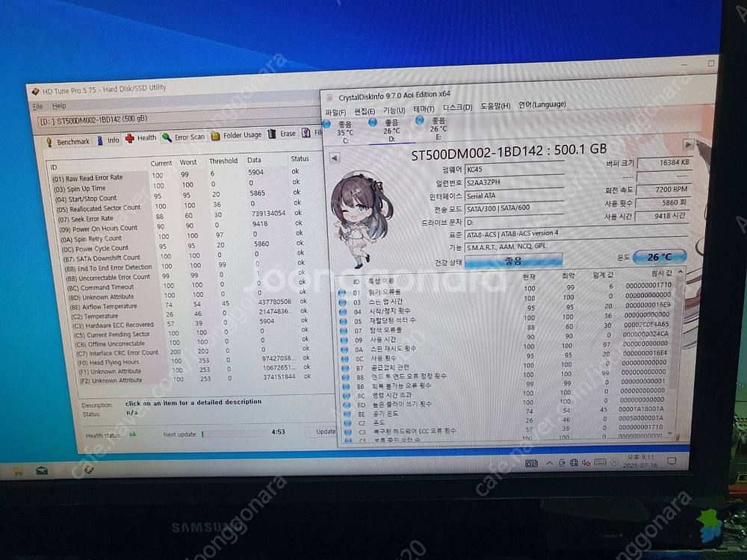Screen dimensions: 747x560
Task: Click status circle for 05 재할당된 섹터 수
Action: click(343, 321)
